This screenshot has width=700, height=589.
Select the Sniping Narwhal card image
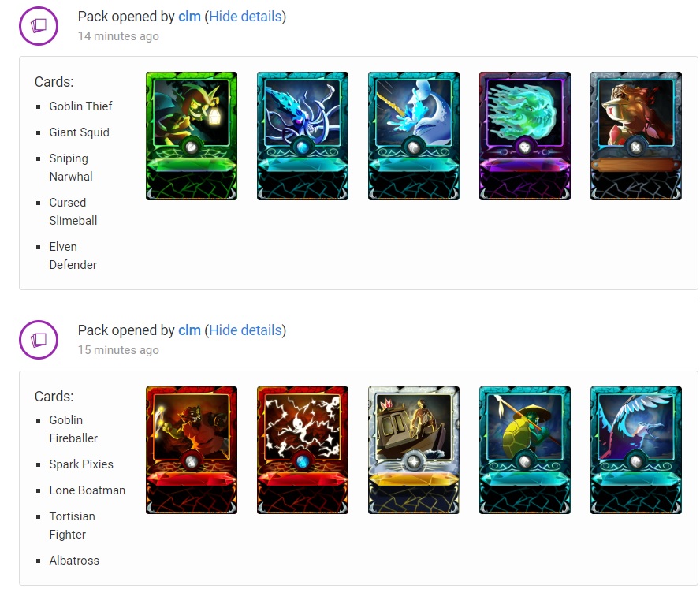click(x=414, y=136)
